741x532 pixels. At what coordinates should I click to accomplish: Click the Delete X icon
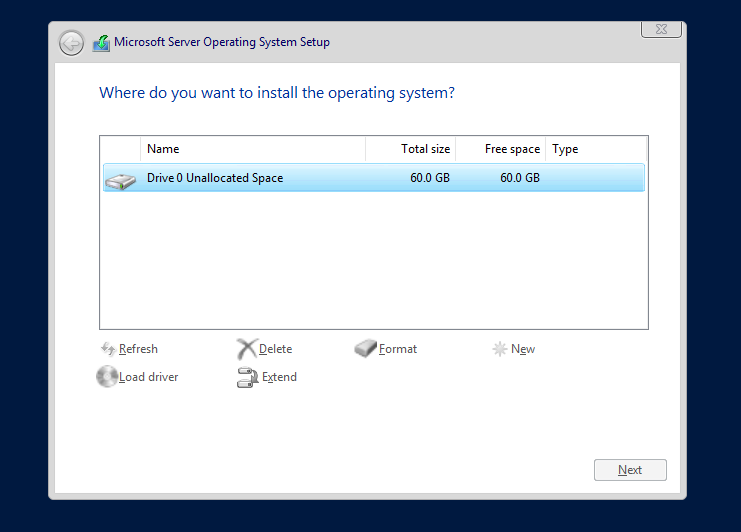pos(247,349)
